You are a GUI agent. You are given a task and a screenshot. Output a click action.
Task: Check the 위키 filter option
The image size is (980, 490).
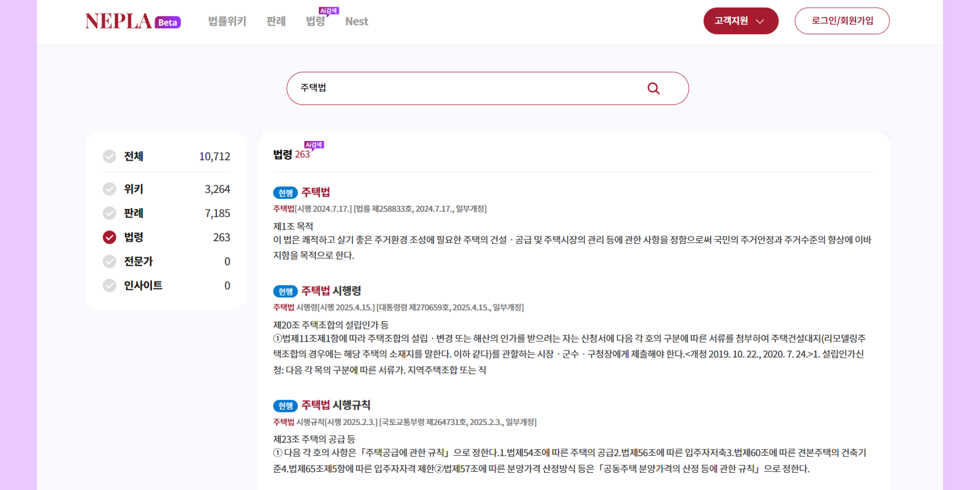(x=109, y=189)
